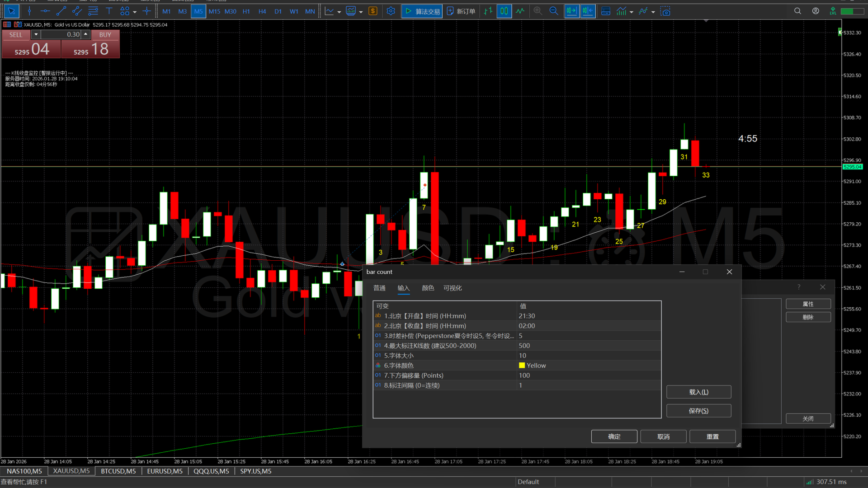Select the text label tool

pyautogui.click(x=109, y=11)
